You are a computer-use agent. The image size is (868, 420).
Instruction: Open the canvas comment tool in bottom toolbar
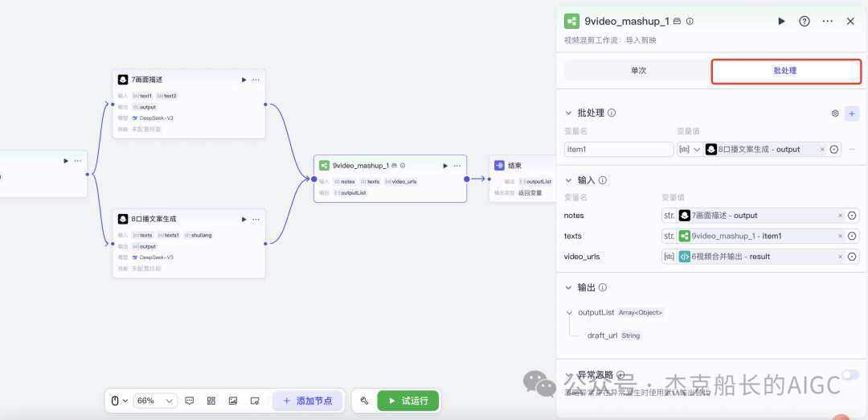click(x=190, y=401)
